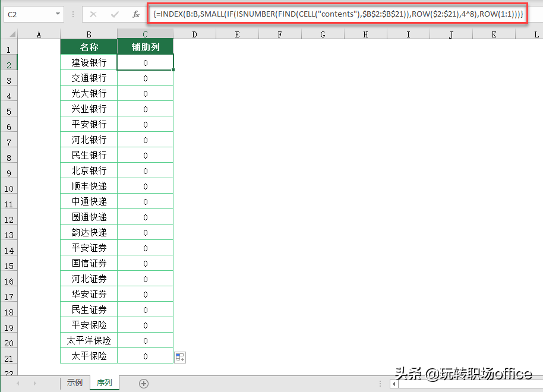Click the Cancel (X) formula bar icon
Screen dimensions: 543x392
(x=93, y=14)
